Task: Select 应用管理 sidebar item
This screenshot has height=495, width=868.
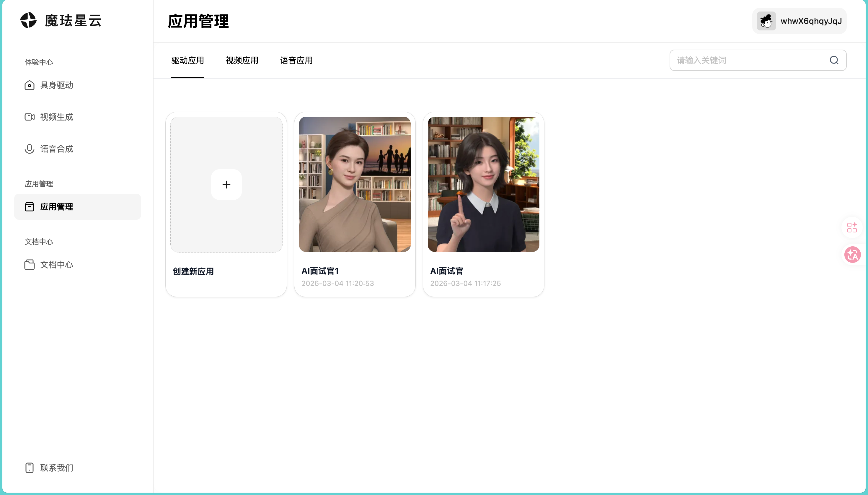Action: click(x=77, y=207)
